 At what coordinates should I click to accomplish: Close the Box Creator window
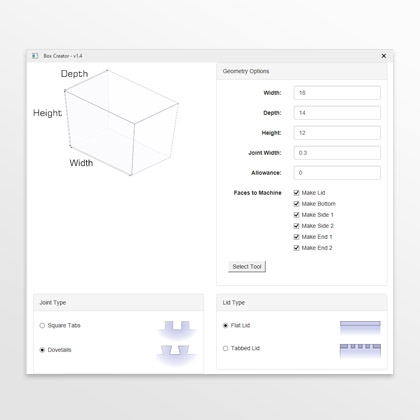(x=384, y=56)
